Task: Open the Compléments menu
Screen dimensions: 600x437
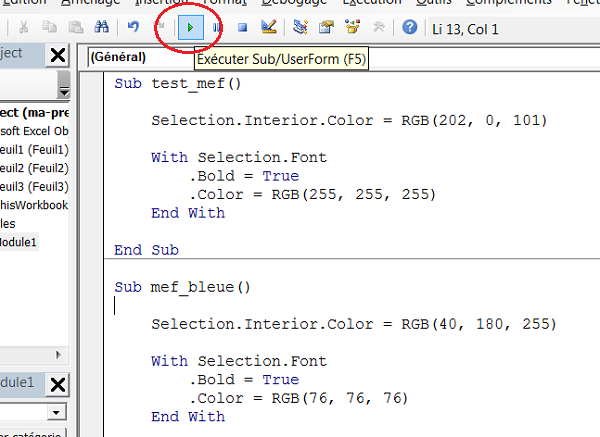Action: (509, 2)
